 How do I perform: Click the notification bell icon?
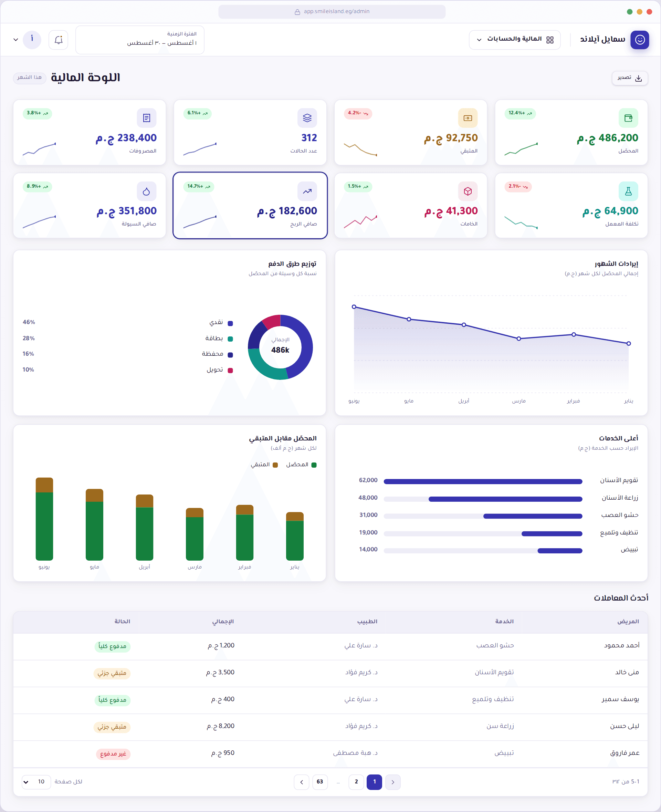pos(58,40)
